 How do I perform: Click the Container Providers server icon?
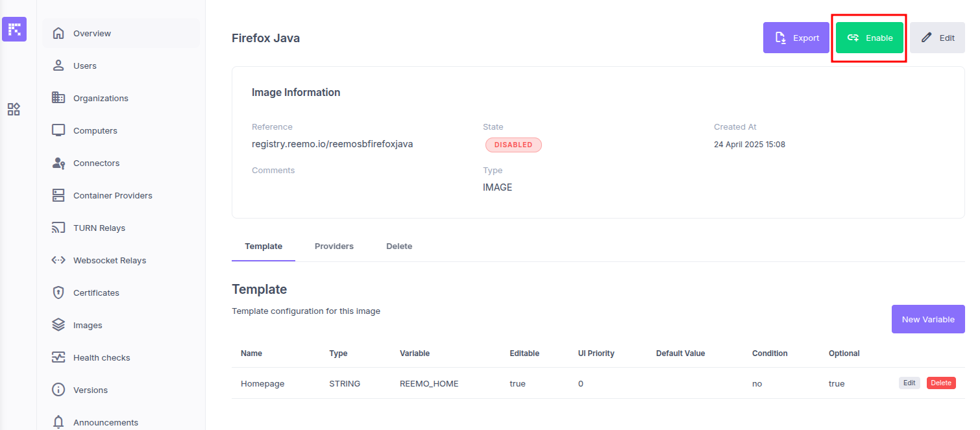tap(58, 195)
